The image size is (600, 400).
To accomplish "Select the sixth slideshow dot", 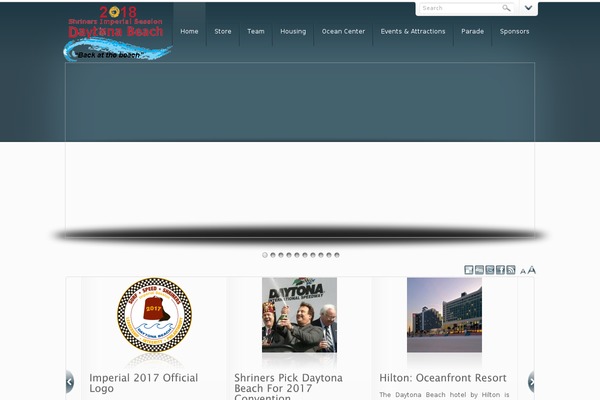I will click(x=305, y=255).
